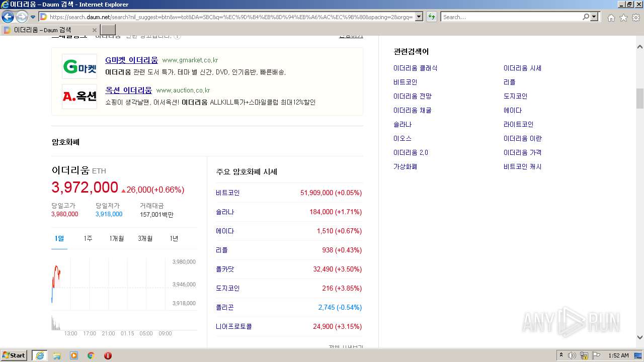Open the Windows Start menu

(14, 355)
